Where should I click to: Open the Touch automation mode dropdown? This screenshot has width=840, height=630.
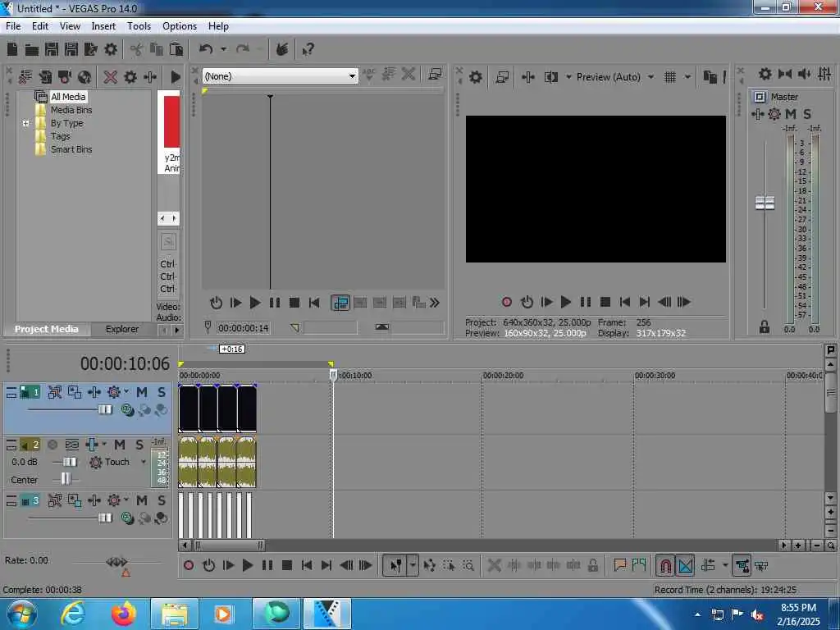[x=143, y=462]
